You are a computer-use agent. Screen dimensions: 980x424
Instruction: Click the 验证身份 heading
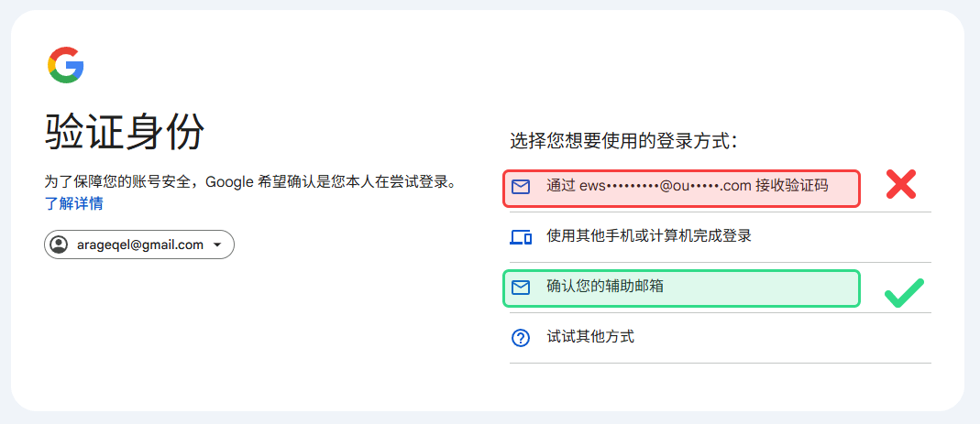124,134
